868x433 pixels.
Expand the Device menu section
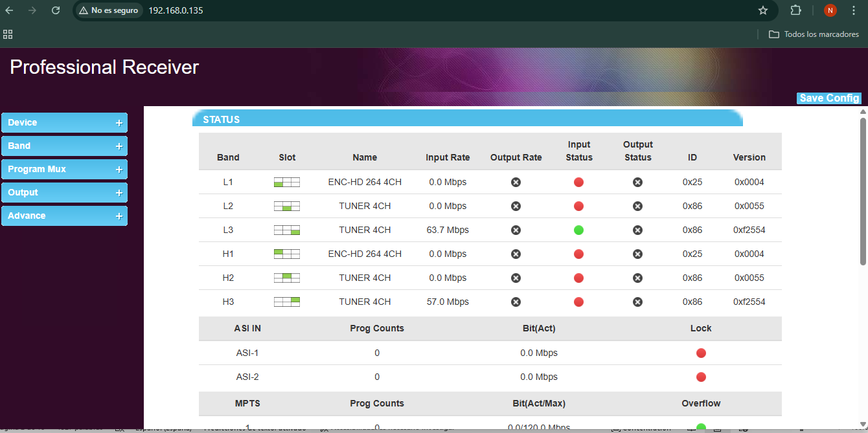[64, 123]
